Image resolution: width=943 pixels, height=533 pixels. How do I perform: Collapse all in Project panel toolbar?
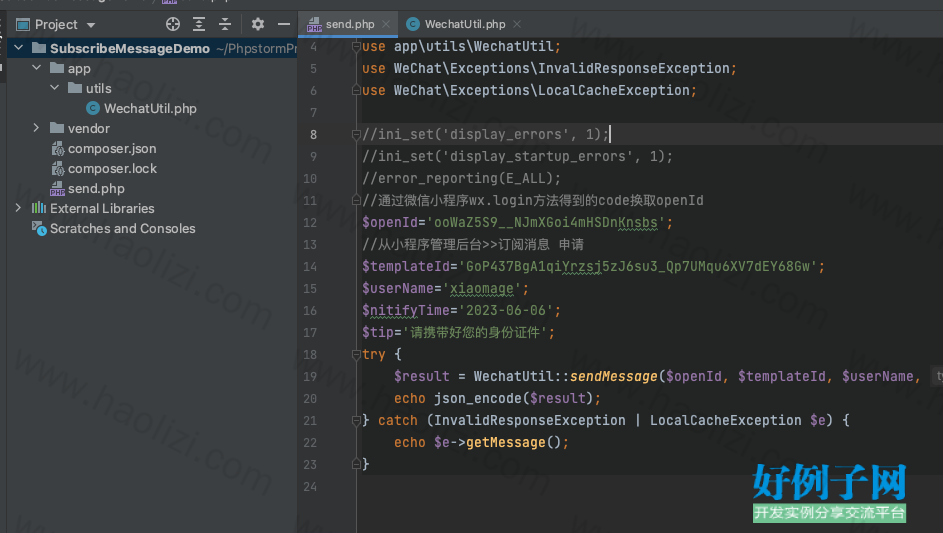tap(224, 24)
